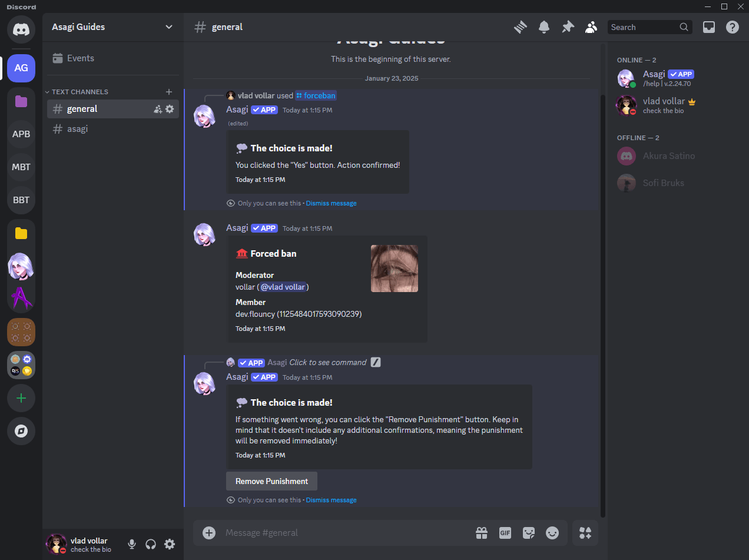Screen dimensions: 749x560
Task: Open the sticker picker
Action: 529,533
